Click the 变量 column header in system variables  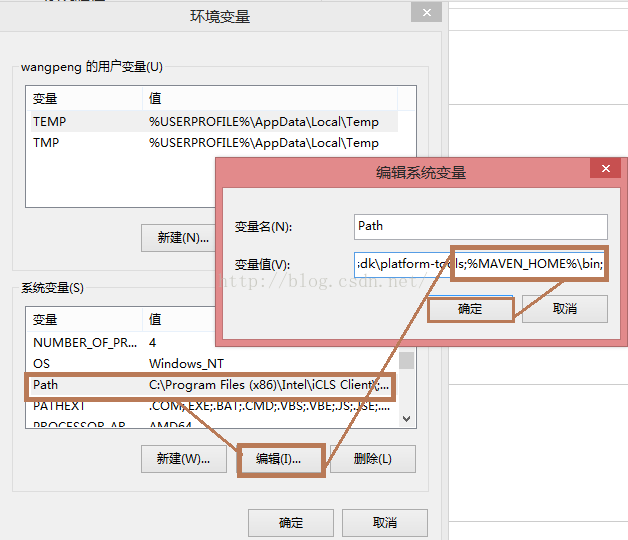pos(85,320)
